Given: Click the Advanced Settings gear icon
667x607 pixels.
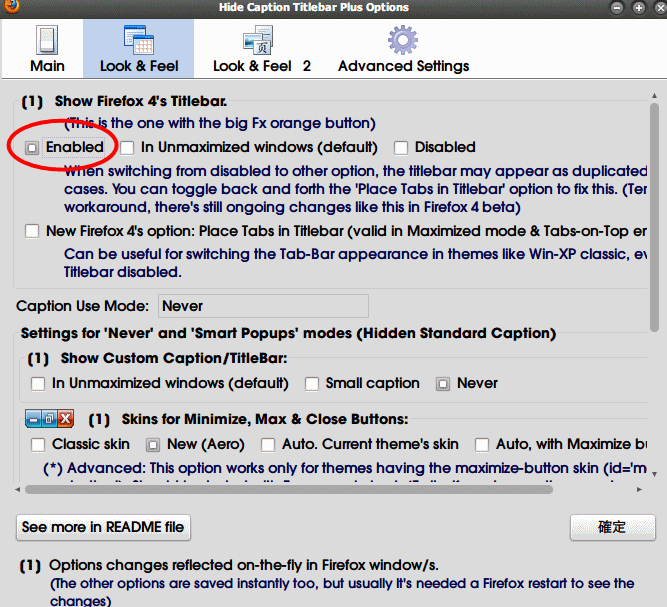Looking at the screenshot, I should point(403,40).
